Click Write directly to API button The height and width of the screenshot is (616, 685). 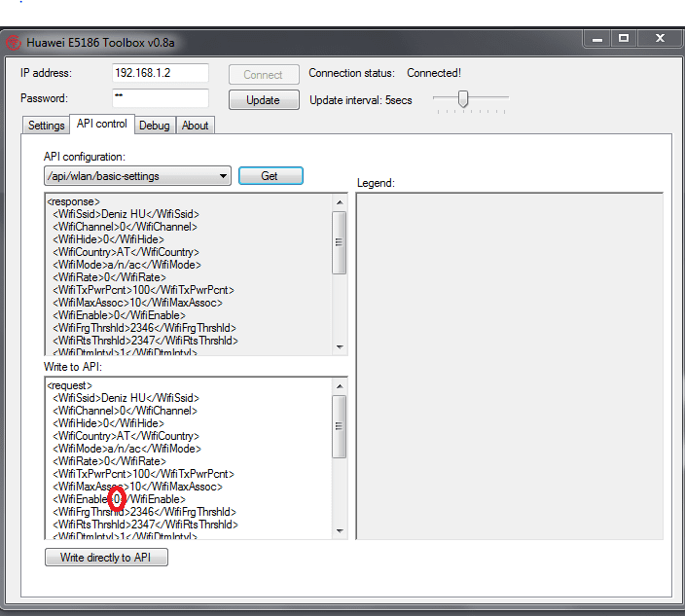[x=106, y=558]
